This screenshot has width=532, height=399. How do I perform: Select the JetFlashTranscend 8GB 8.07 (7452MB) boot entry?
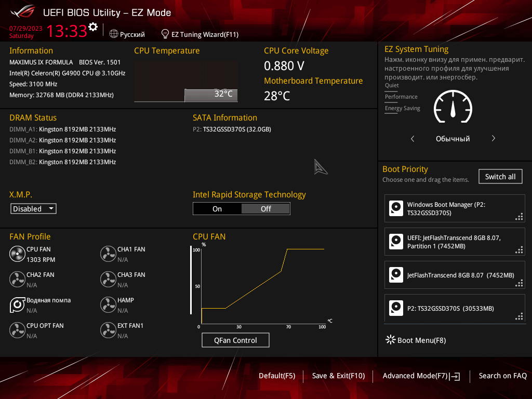click(x=455, y=275)
